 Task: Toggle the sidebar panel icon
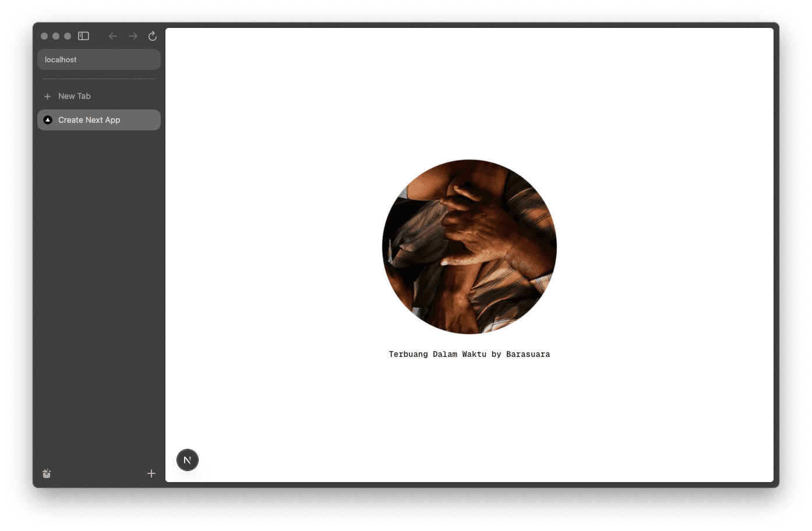click(83, 36)
